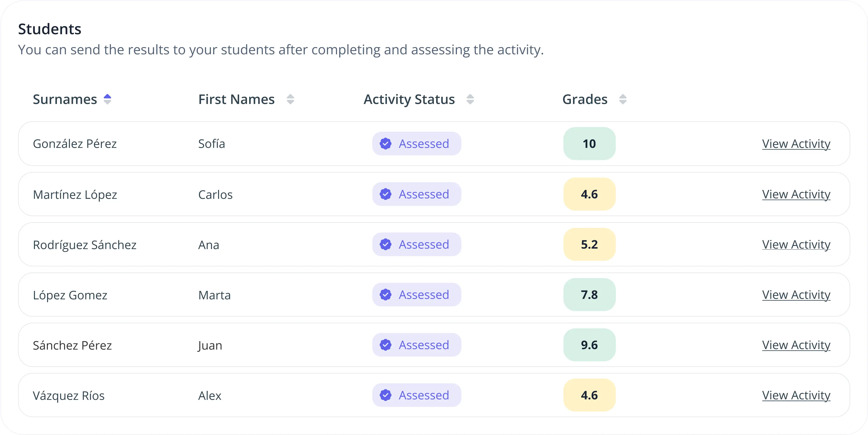Click the First Names sort arrows
This screenshot has width=868, height=435.
click(x=290, y=100)
